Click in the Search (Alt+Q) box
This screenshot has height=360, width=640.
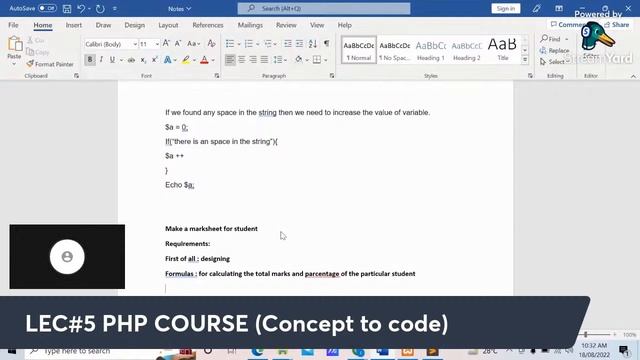[x=324, y=9]
